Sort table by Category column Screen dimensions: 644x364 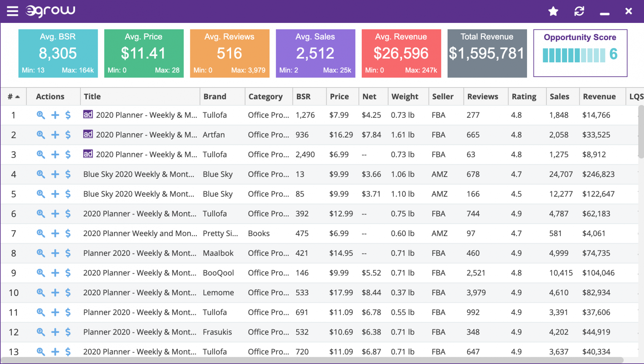pyautogui.click(x=269, y=96)
